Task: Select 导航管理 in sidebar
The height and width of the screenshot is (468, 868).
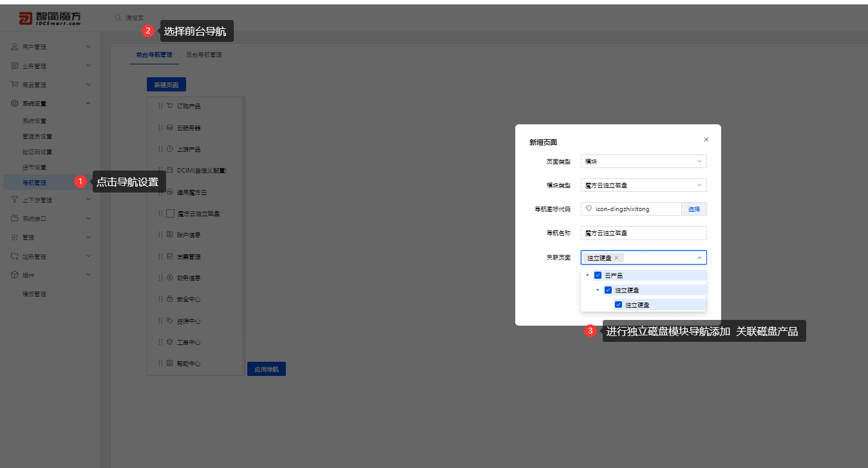Action: pos(50,183)
